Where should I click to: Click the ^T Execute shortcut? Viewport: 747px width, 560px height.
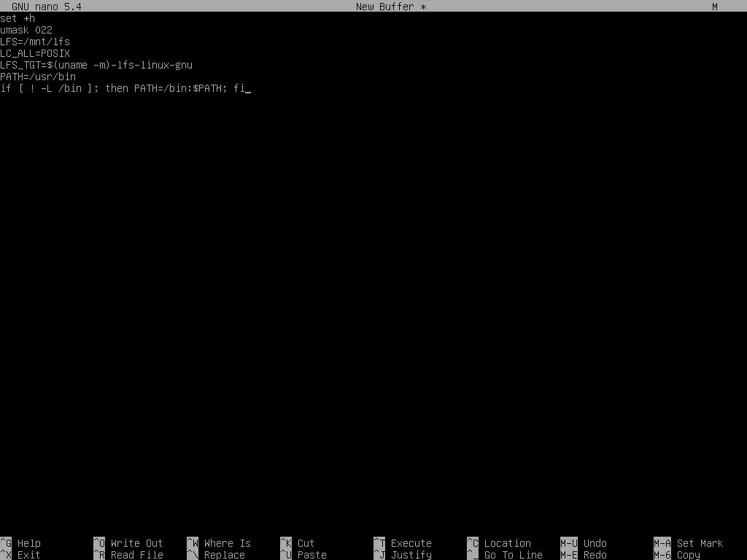pyautogui.click(x=403, y=543)
